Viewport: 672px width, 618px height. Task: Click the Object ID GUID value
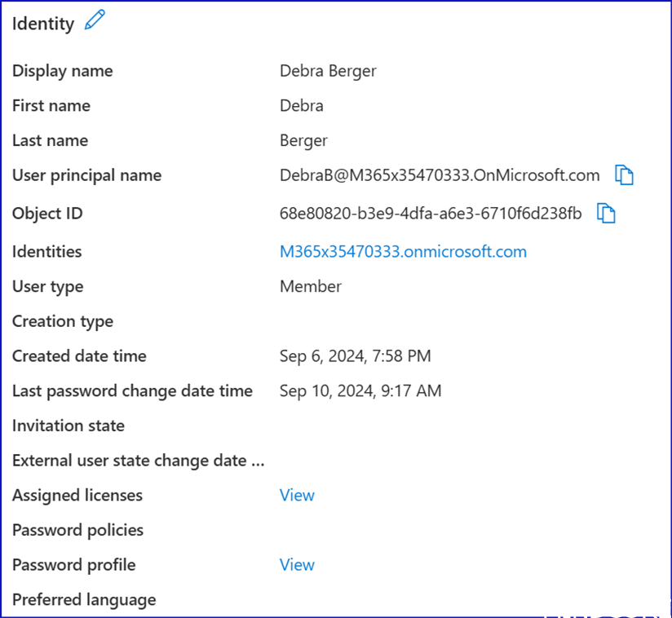[x=431, y=214]
